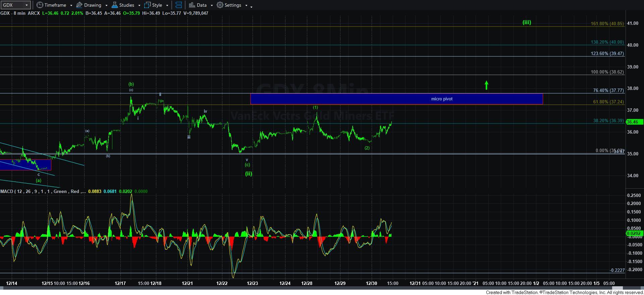644x295 pixels.
Task: Click the 100.00% (38.62) Fibonacci label
Action: [607, 72]
